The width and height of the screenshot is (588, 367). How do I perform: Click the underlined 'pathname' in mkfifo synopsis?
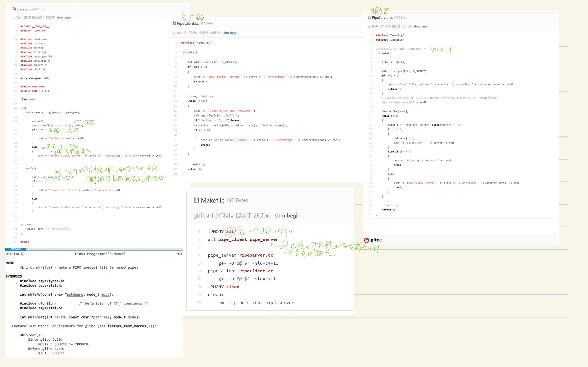75,295
